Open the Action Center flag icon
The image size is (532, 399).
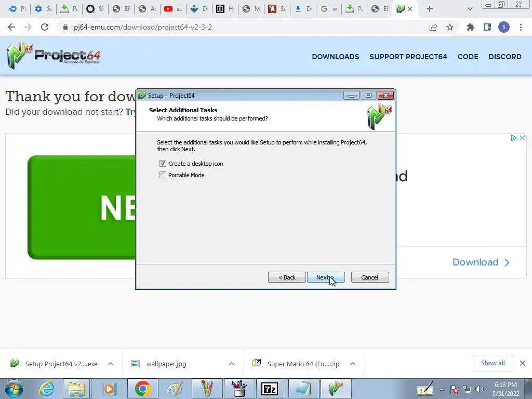455,389
